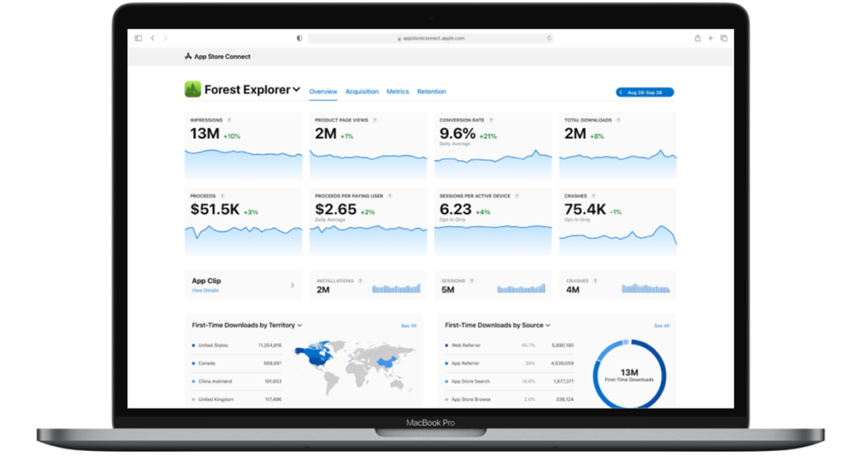
Task: Show the tab overview icon
Action: click(724, 38)
